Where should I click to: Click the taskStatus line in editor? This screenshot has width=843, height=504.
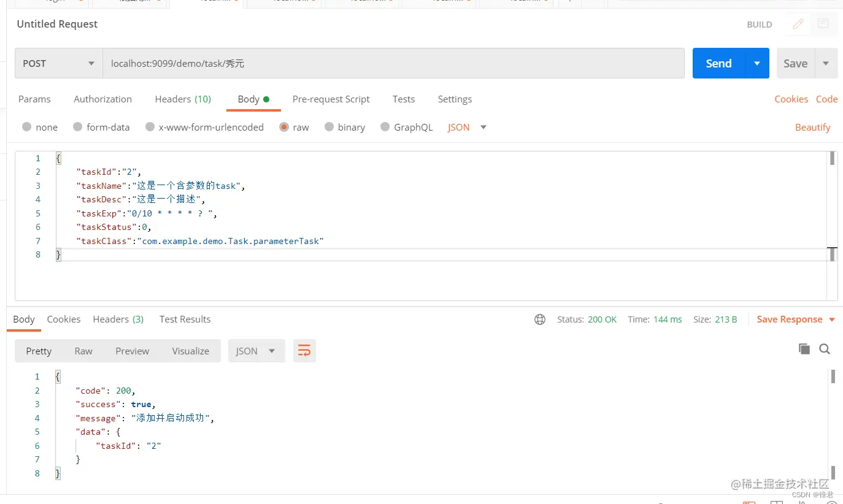point(114,227)
